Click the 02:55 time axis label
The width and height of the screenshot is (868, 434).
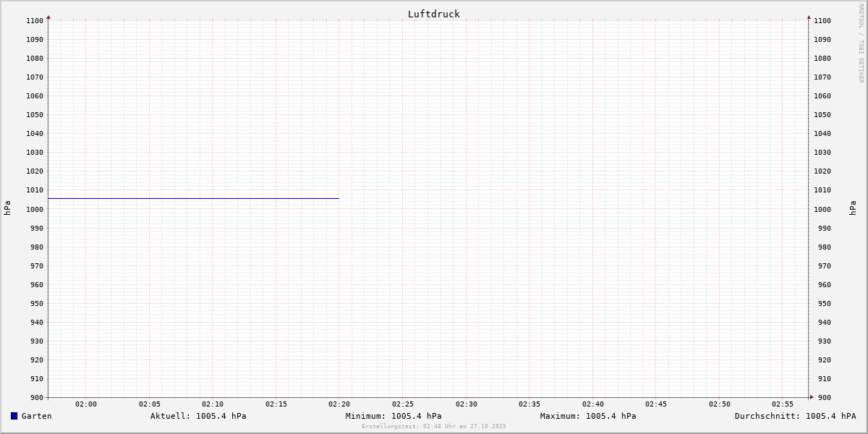pos(783,404)
